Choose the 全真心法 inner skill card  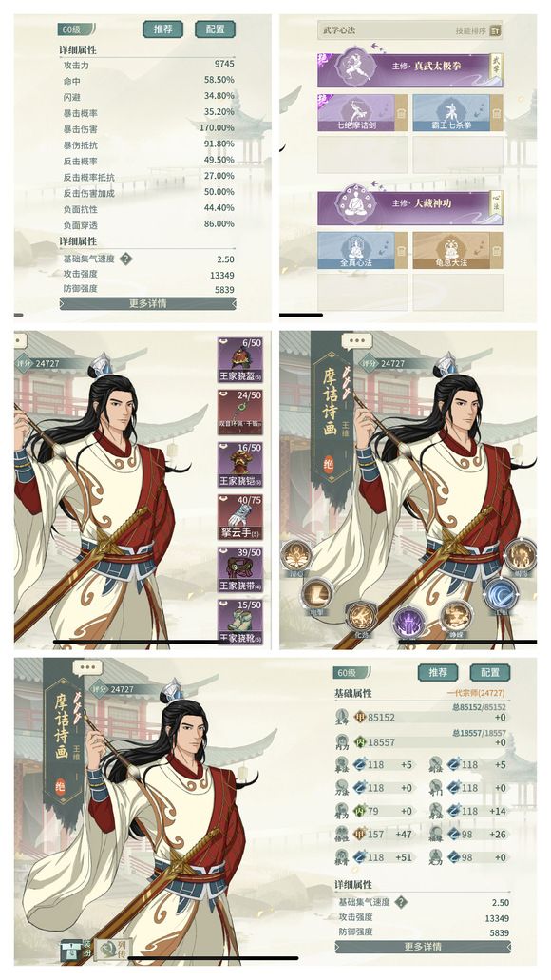(362, 251)
